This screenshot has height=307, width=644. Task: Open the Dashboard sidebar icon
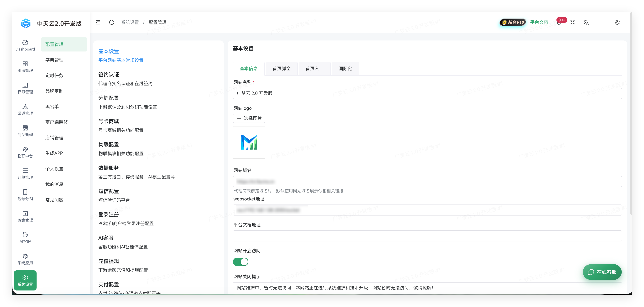[25, 45]
